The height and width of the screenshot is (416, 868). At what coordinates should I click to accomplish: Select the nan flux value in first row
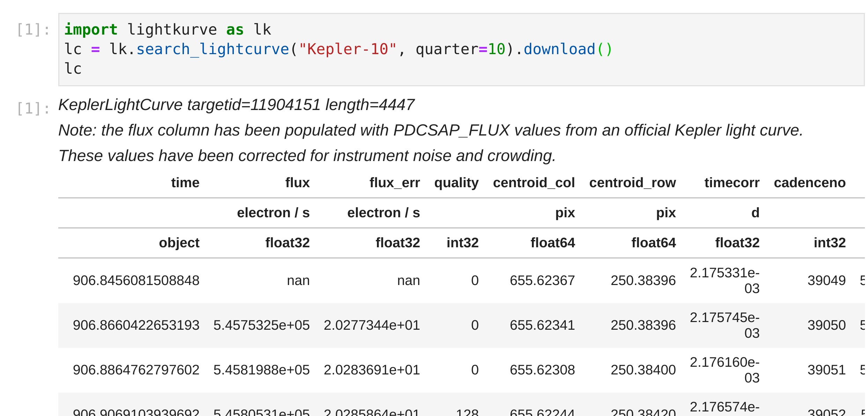click(x=298, y=280)
